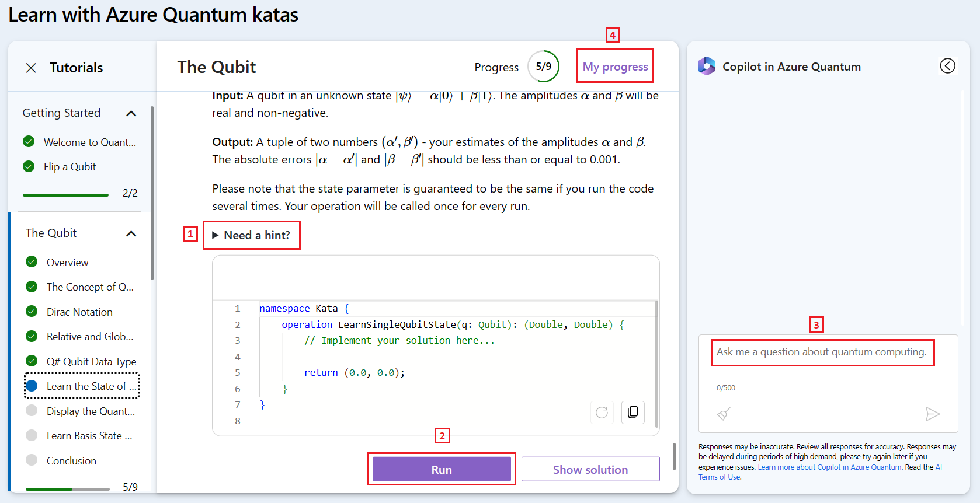
Task: Open the Q# Qubit Data Type lesson
Action: [x=92, y=362]
